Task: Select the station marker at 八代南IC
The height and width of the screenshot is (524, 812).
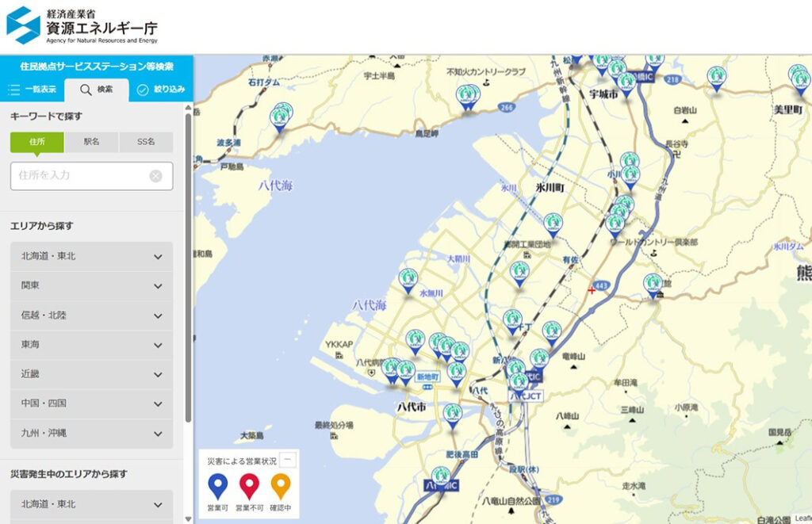Action: (441, 479)
